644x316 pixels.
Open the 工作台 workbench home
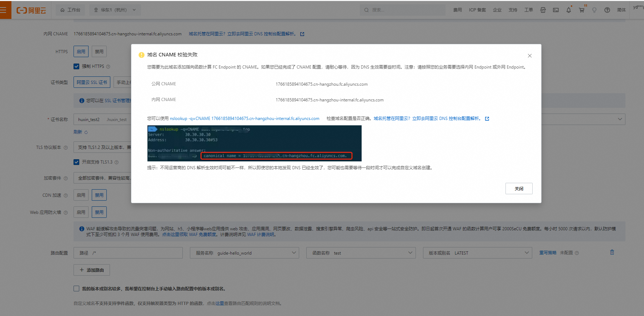click(70, 10)
